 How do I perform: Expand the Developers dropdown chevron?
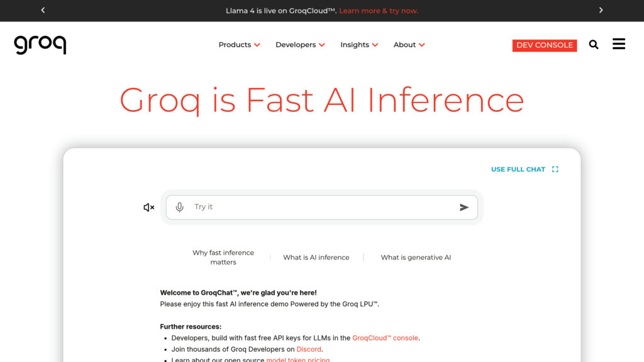pos(322,45)
